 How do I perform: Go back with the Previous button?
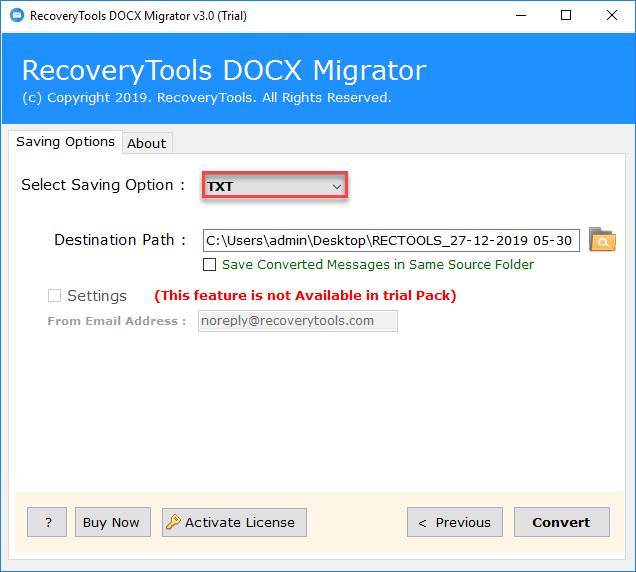click(x=455, y=522)
